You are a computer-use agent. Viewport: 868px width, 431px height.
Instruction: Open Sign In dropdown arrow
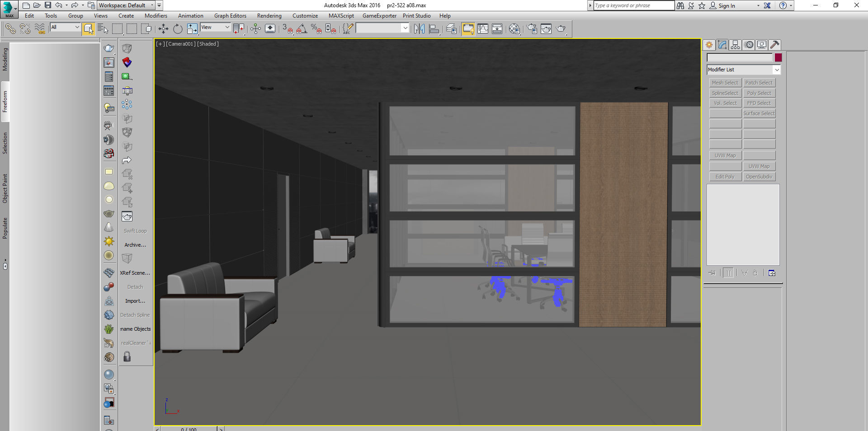point(758,5)
